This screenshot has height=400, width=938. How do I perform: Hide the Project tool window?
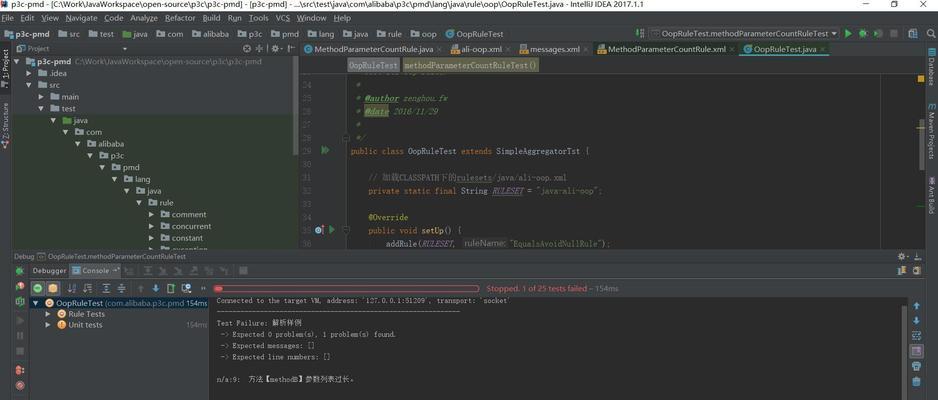(x=289, y=48)
